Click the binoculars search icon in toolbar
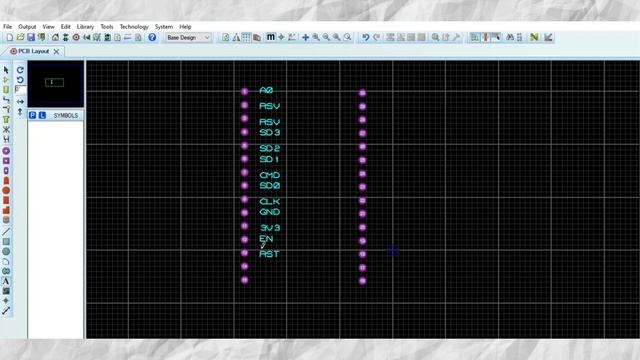Image resolution: width=640 pixels, height=360 pixels. click(509, 38)
